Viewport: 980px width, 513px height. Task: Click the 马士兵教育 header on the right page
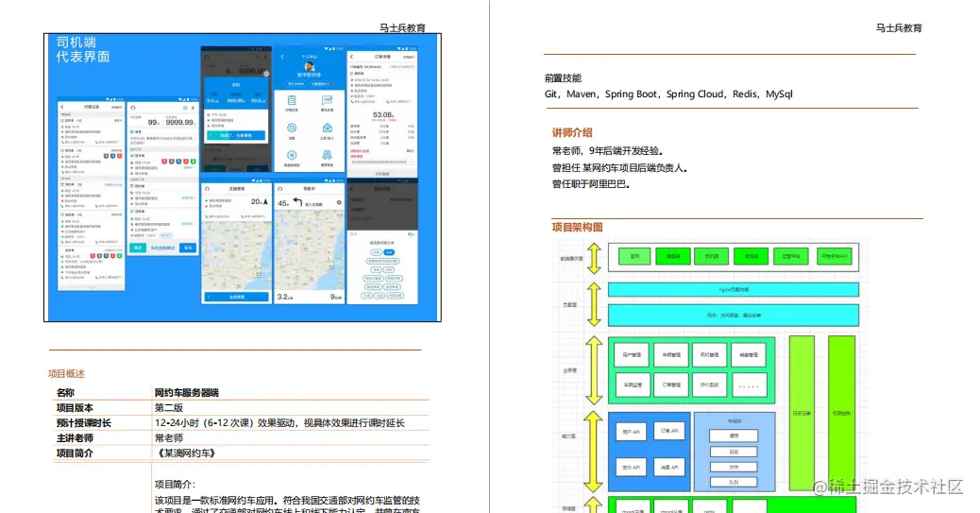899,27
